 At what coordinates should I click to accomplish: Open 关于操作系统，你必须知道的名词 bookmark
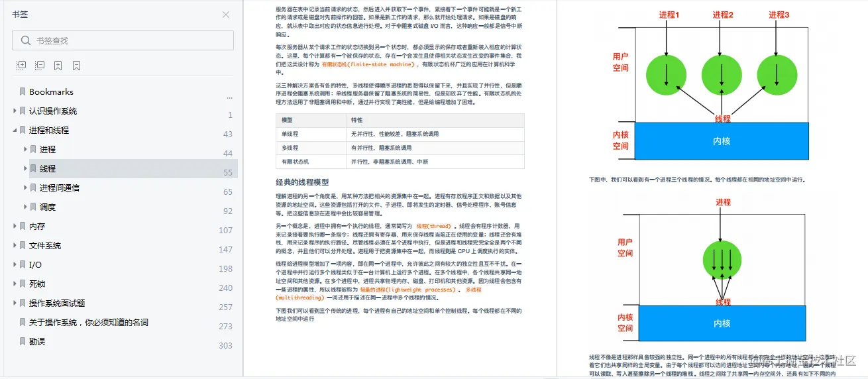[89, 322]
